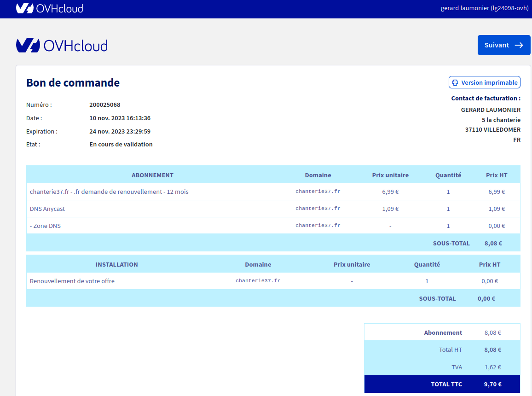Image resolution: width=532 pixels, height=396 pixels.
Task: Click the large OVHcloud page logo
Action: coord(62,45)
